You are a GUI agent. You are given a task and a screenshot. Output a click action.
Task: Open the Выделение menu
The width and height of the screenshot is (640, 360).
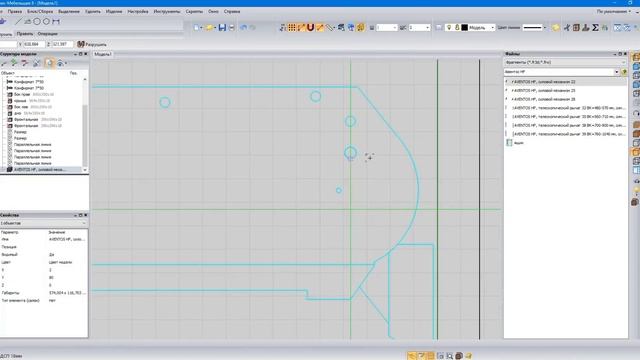click(x=69, y=11)
